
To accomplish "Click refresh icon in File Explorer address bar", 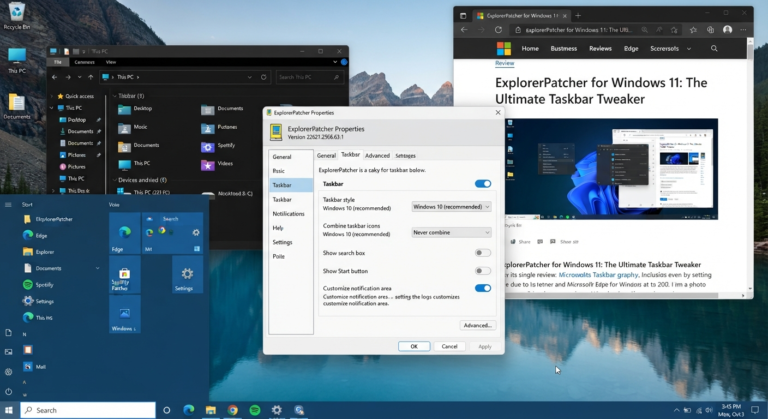I will pos(264,77).
